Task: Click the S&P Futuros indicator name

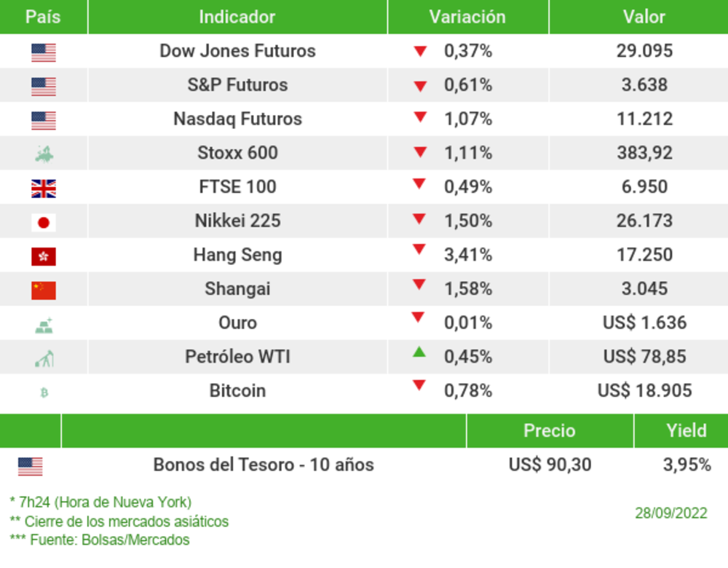Action: click(x=237, y=85)
